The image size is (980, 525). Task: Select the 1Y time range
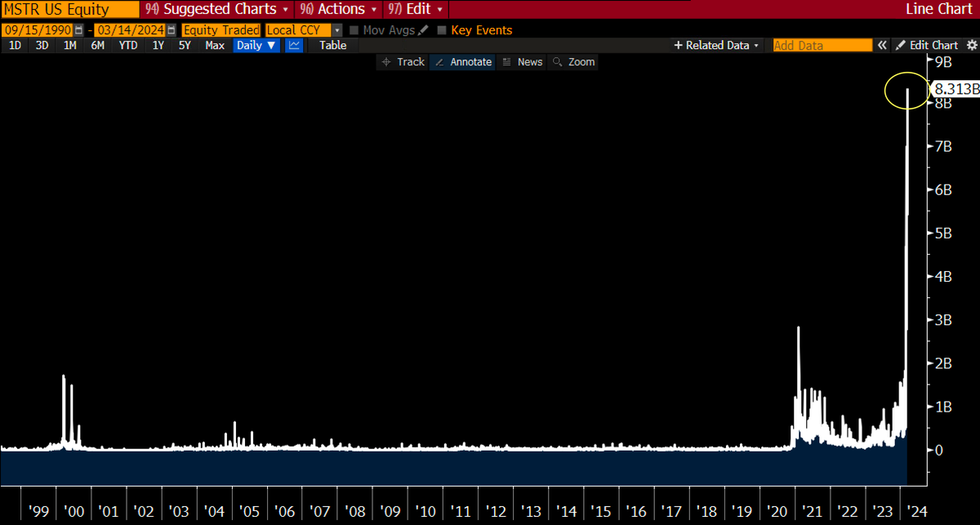pos(158,46)
